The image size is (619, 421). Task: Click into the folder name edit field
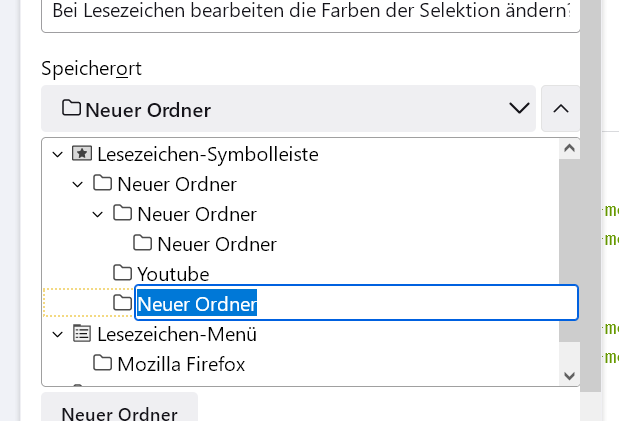coord(400,303)
